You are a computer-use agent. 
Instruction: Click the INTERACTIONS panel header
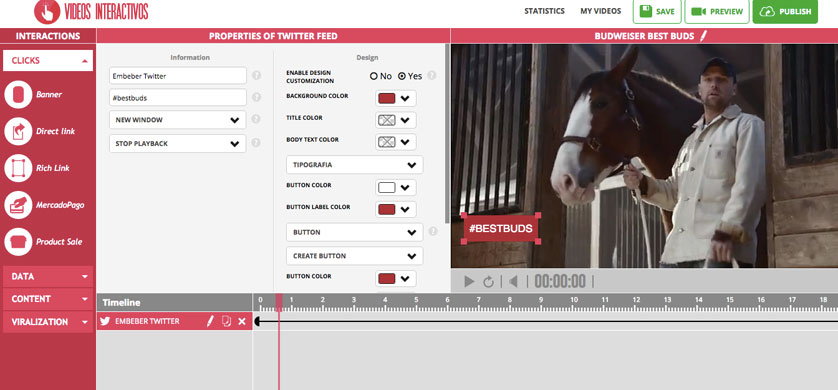pyautogui.click(x=48, y=36)
